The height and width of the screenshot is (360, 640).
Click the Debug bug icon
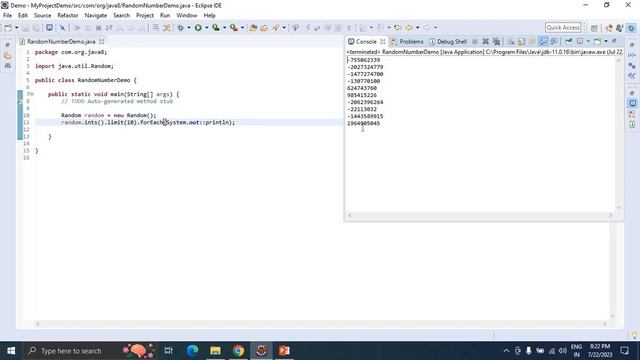coord(180,28)
